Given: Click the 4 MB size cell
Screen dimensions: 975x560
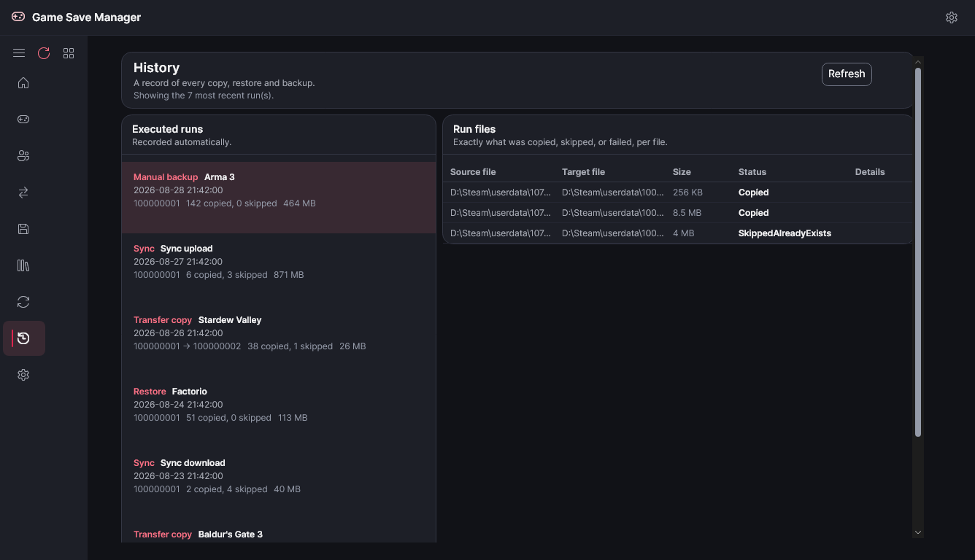Looking at the screenshot, I should click(684, 233).
